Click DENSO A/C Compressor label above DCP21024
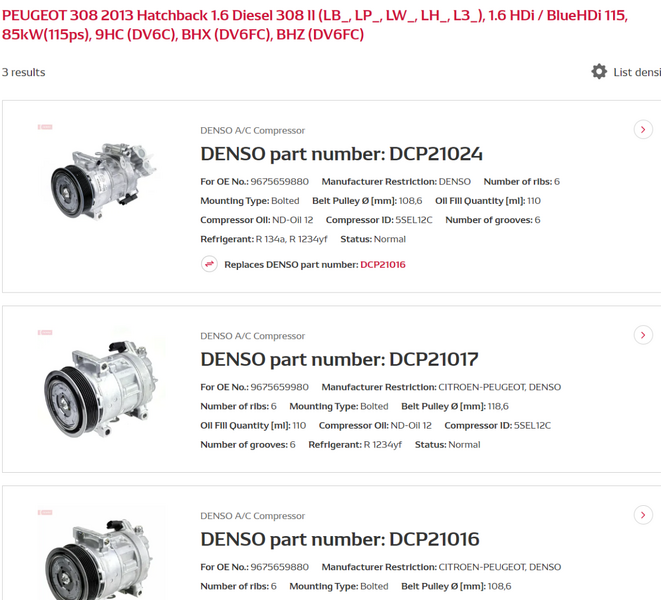The height and width of the screenshot is (600, 661). pos(252,130)
